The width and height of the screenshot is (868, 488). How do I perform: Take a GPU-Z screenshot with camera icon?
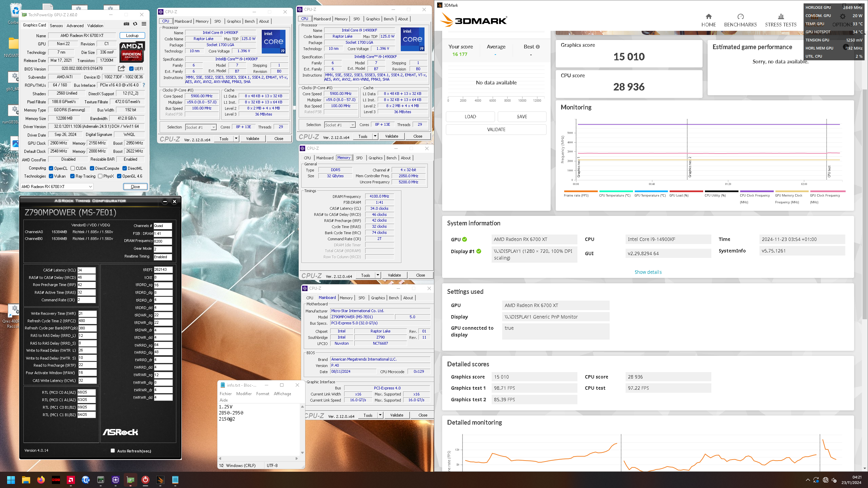coord(126,24)
